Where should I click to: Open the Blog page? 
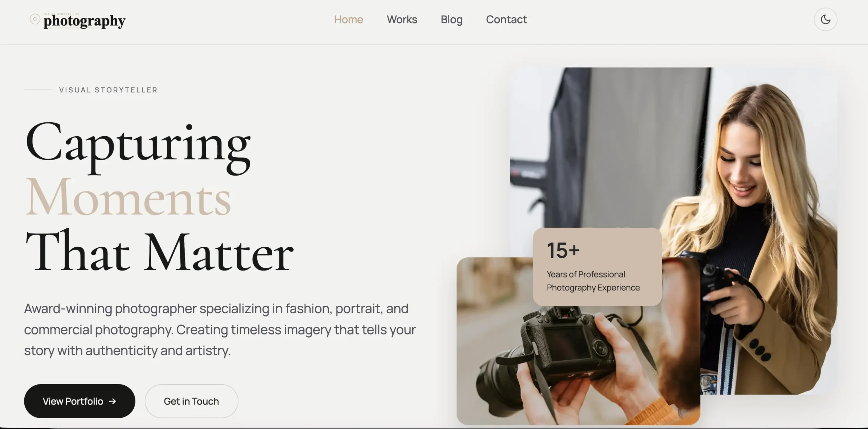point(451,19)
